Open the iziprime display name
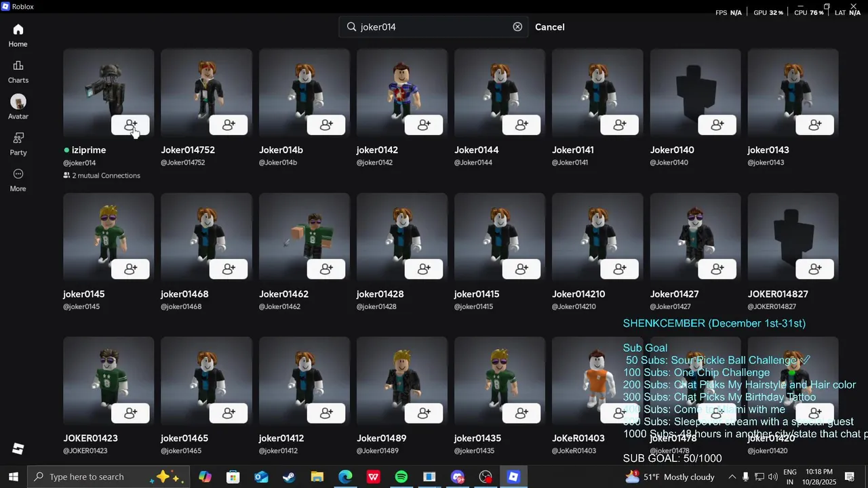The width and height of the screenshot is (868, 488). pyautogui.click(x=89, y=150)
